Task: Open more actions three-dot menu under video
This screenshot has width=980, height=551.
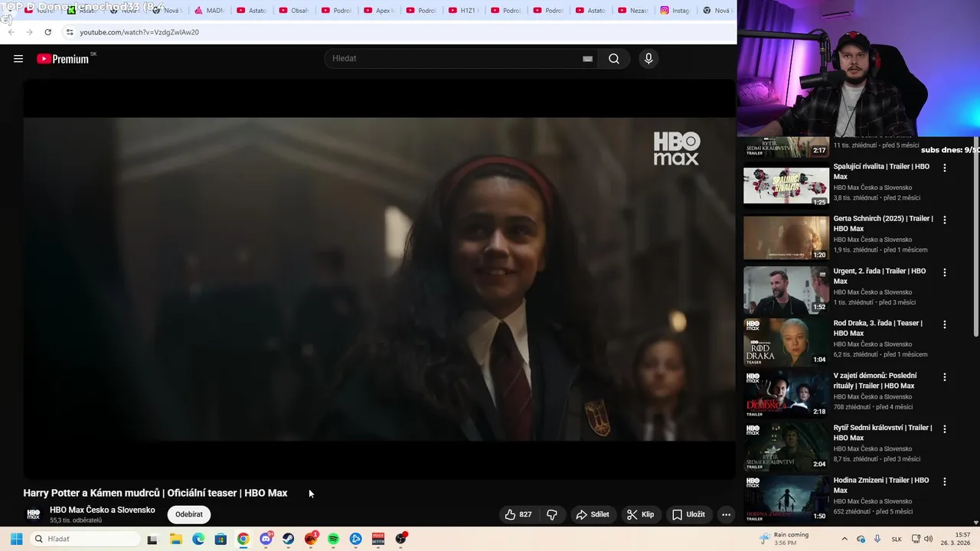Action: pyautogui.click(x=726, y=514)
